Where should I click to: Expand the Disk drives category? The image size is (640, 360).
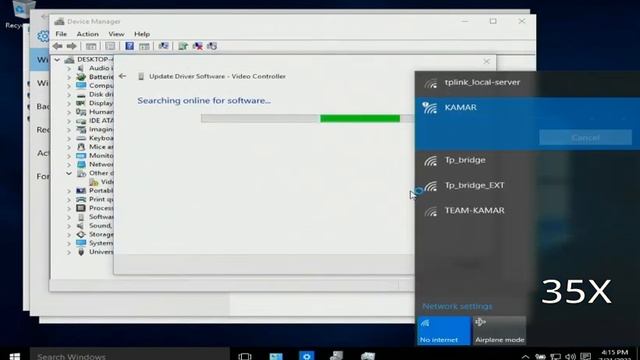(x=69, y=94)
